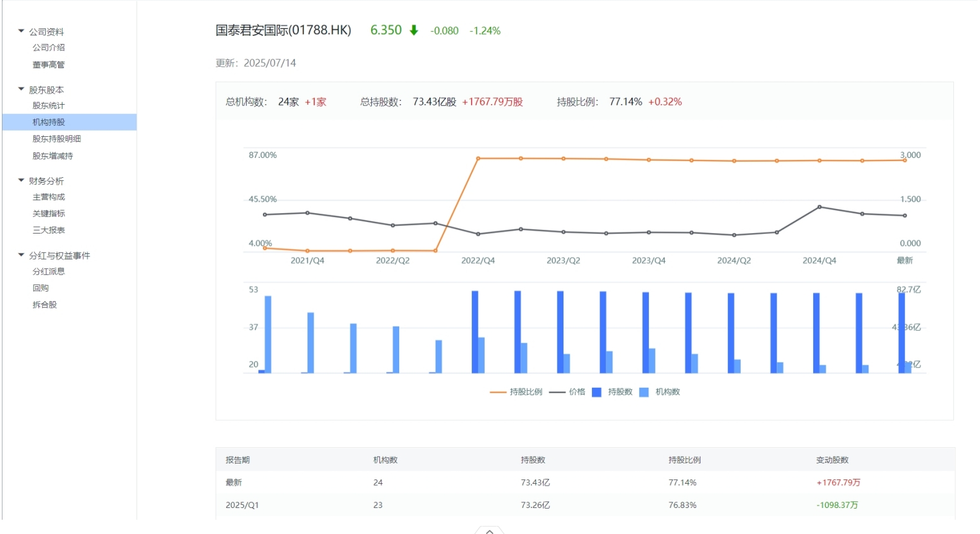Click the 2022/Q2 axis label
Screen dimensions: 980x534
(x=392, y=261)
